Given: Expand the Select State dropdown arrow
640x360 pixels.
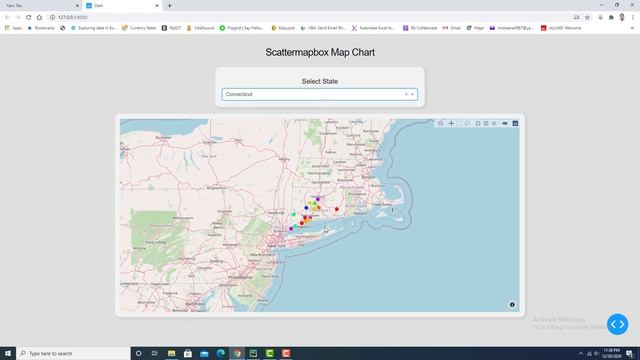Looking at the screenshot, I should (x=412, y=94).
